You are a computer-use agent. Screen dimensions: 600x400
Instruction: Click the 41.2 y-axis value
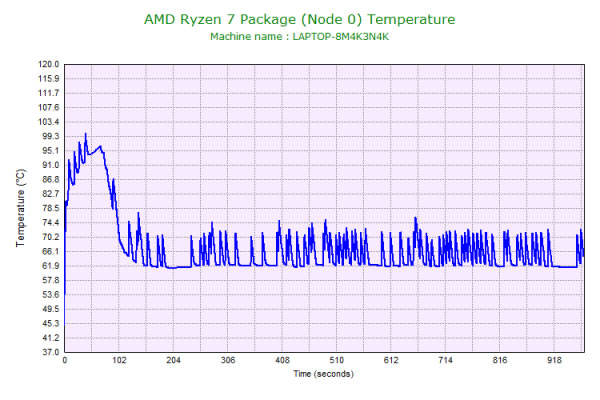click(x=51, y=338)
